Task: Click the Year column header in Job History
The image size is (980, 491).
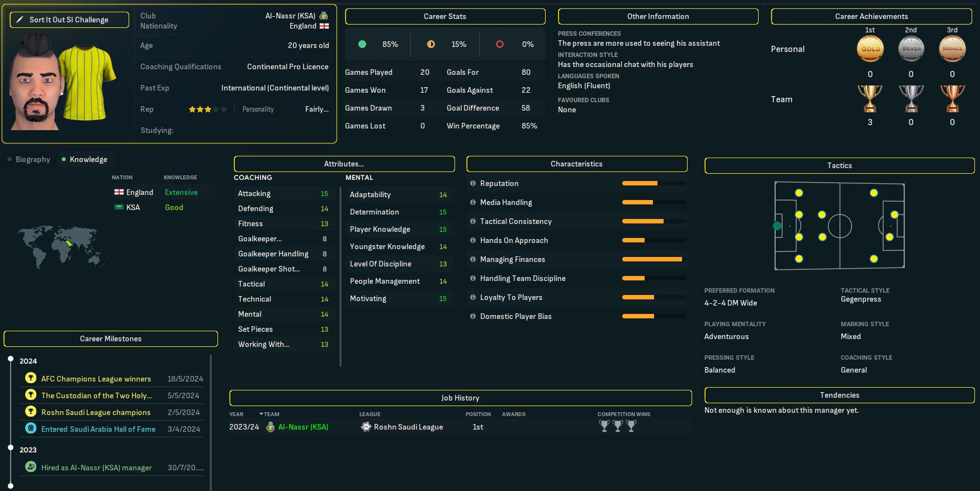Action: [236, 414]
